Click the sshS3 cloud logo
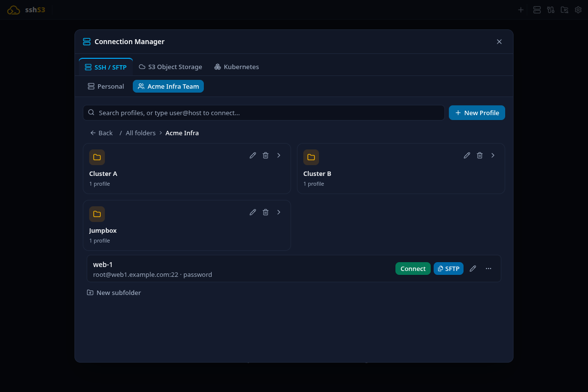 (14, 10)
